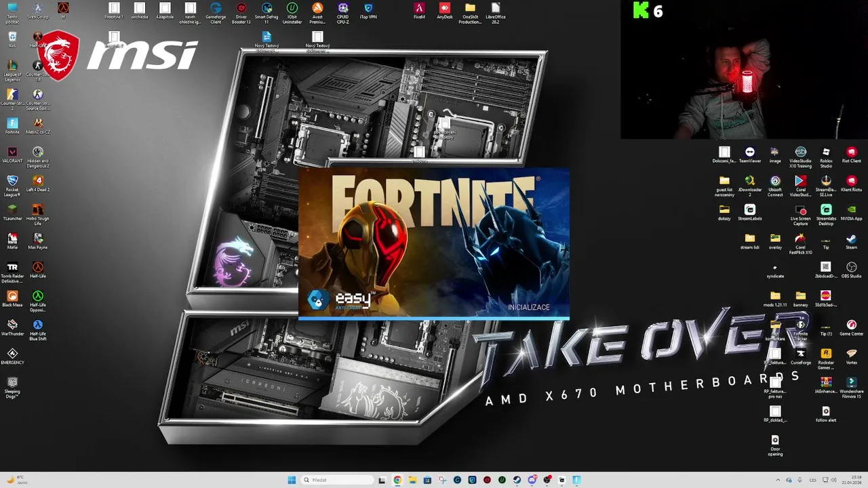Viewport: 868px width, 488px height.
Task: Open the mods 1.21.11 folder
Action: tap(775, 299)
